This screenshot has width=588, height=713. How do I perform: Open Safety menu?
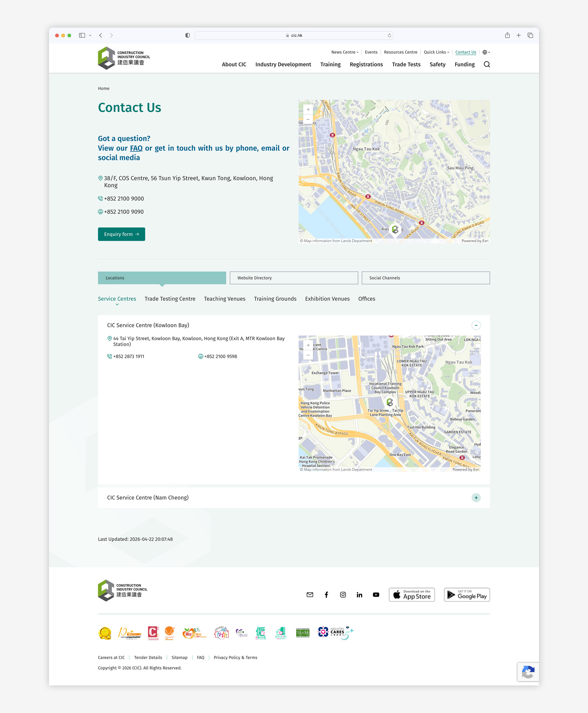[438, 64]
